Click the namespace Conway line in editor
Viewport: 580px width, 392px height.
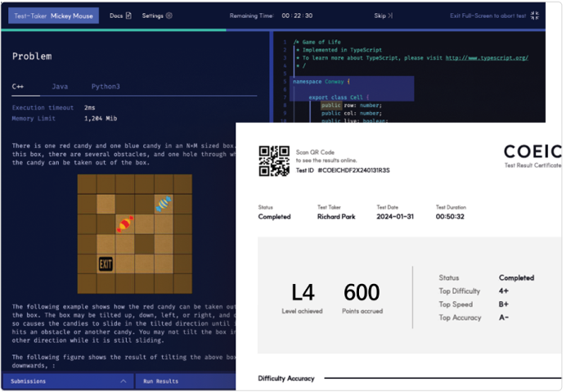321,82
